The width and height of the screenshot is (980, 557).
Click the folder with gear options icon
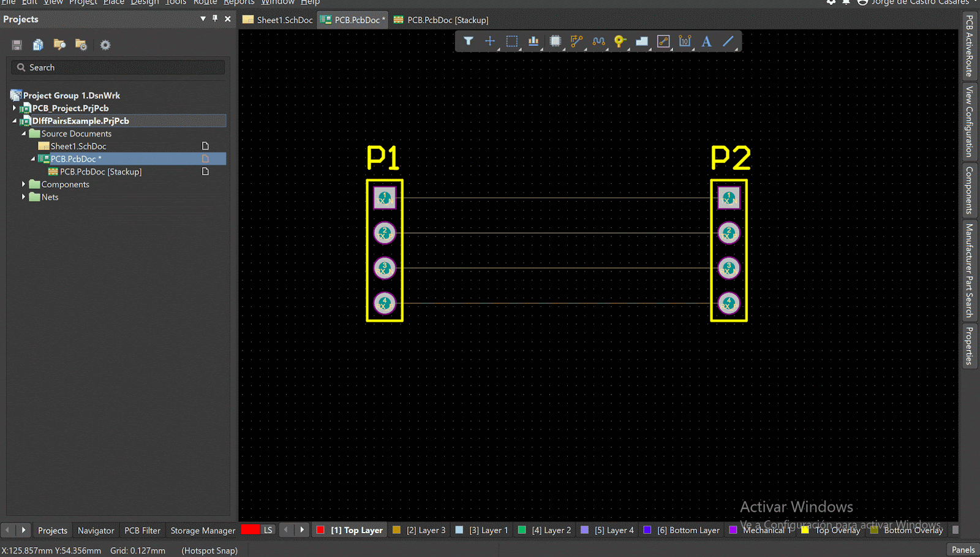pos(81,45)
